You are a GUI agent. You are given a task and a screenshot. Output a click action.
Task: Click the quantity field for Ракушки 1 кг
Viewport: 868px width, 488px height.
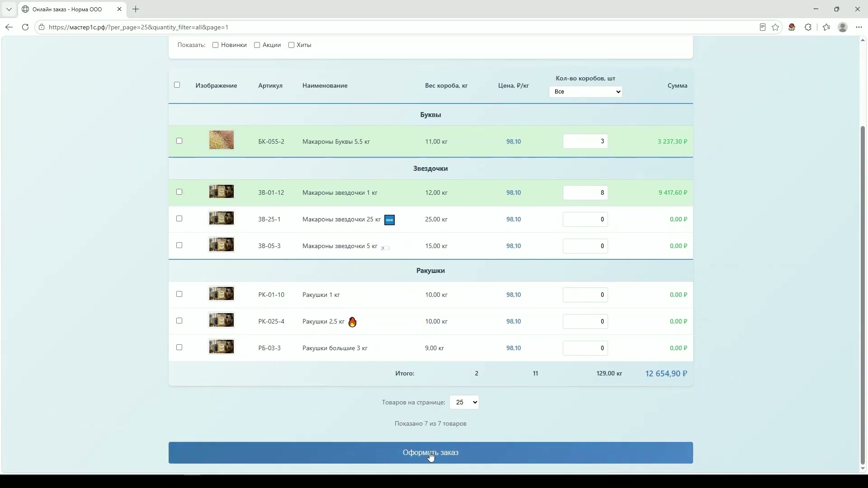coord(585,295)
